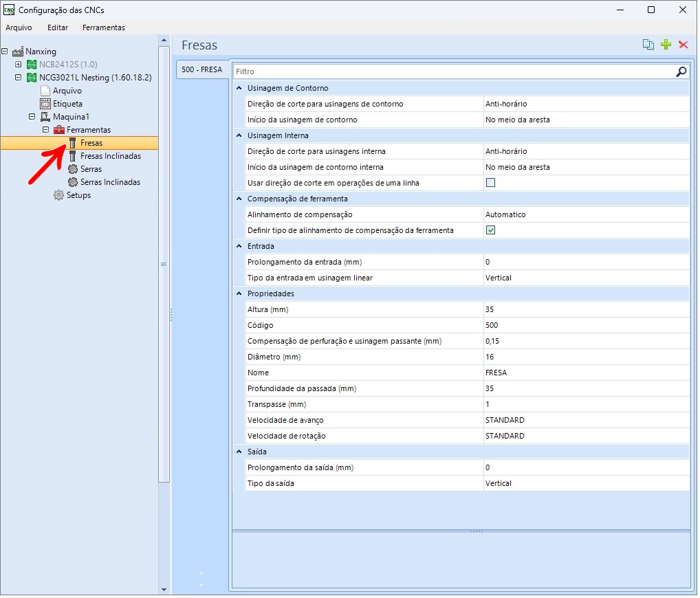Select the Serras gear icon in tree
This screenshot has height=598, width=700.
coord(73,170)
